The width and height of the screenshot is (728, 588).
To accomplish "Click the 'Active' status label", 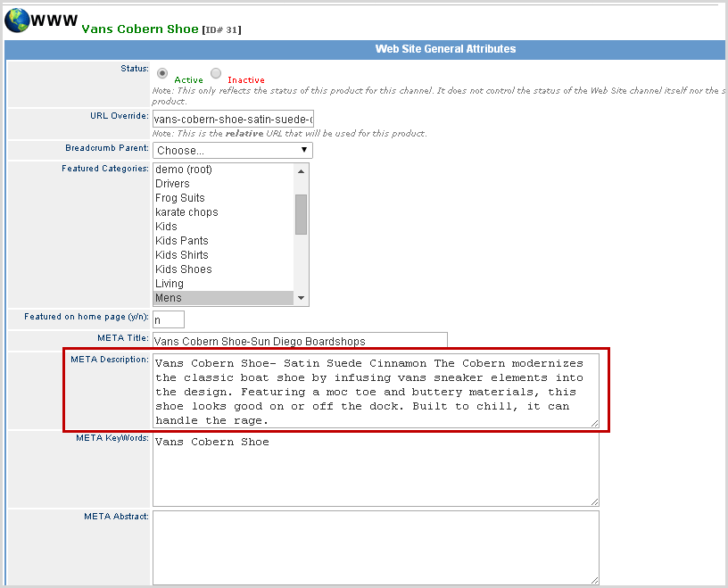I will tap(188, 80).
